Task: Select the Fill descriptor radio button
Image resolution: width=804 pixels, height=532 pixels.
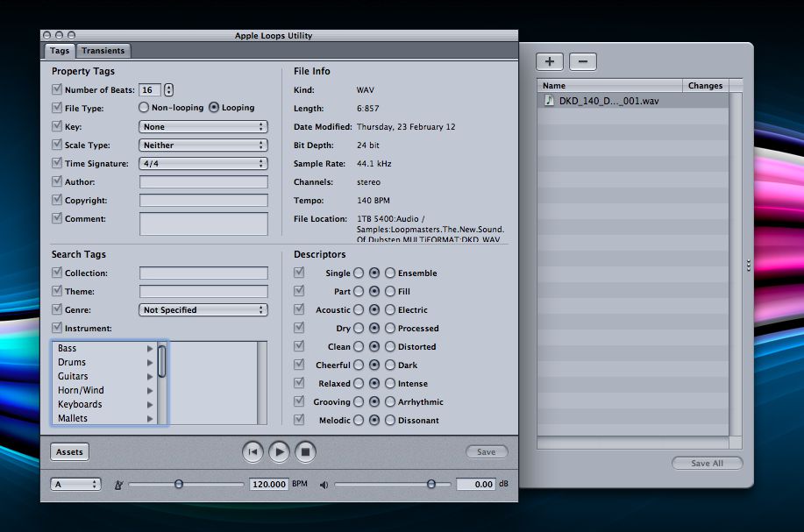Action: (390, 292)
